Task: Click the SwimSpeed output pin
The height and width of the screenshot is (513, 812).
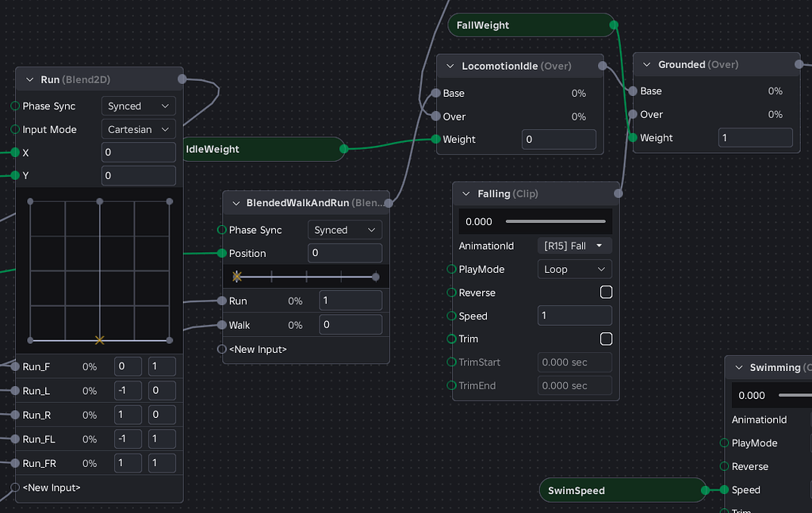Action: [x=705, y=490]
